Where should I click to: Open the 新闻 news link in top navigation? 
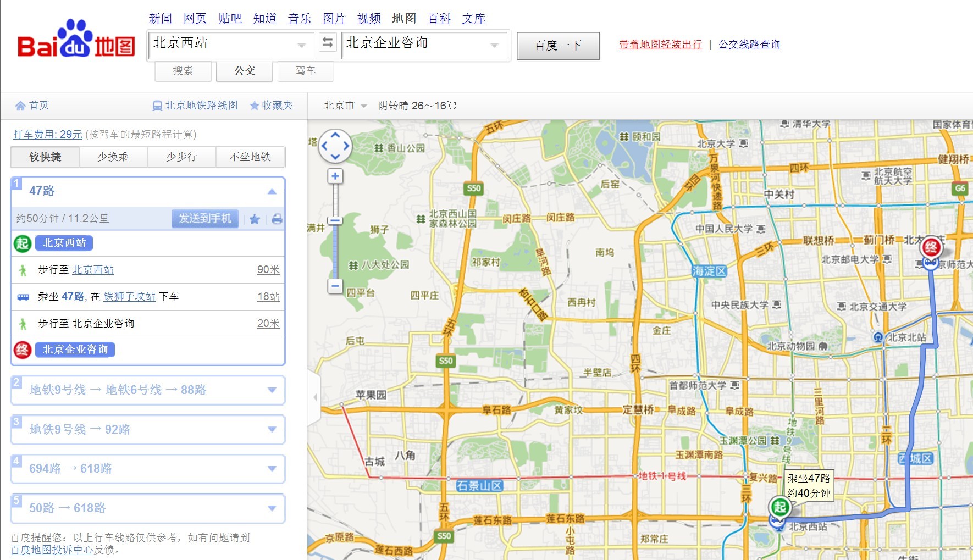(161, 19)
